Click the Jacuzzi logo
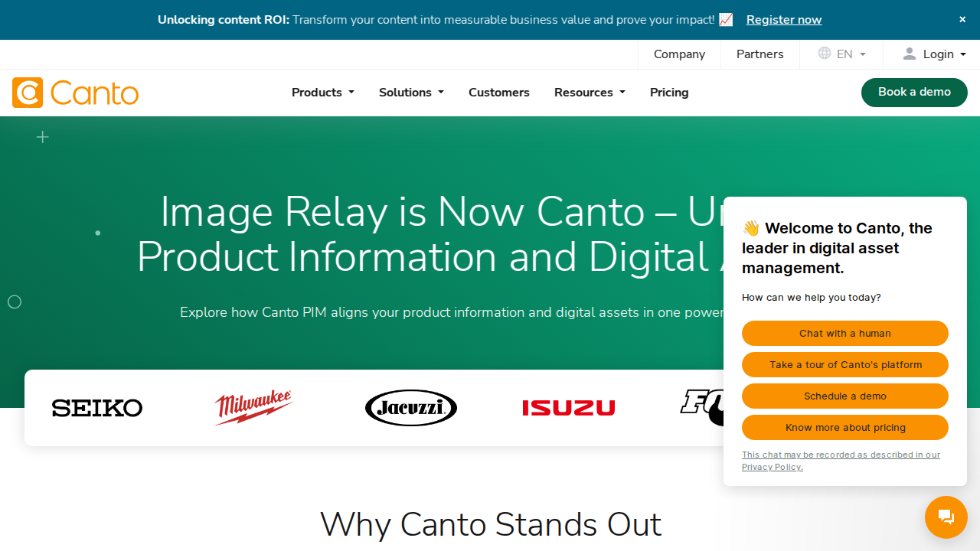Viewport: 980px width, 551px height. coord(411,408)
